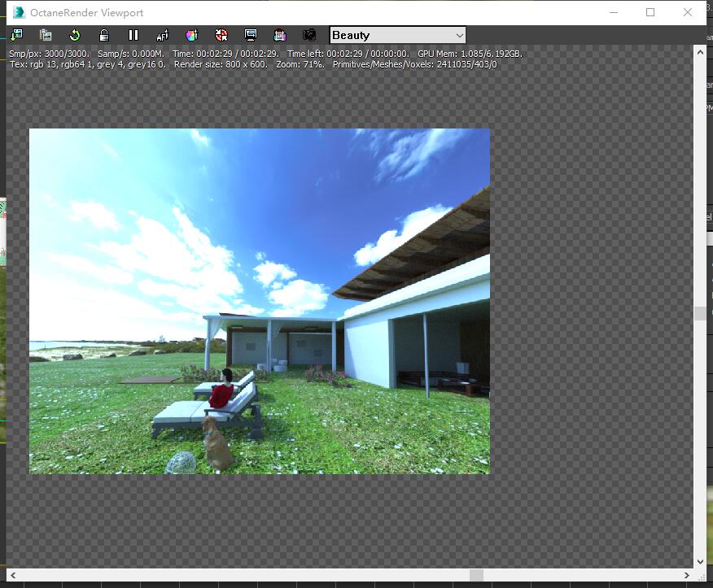This screenshot has height=588, width=713.
Task: Click the vertical scrollbar down arrow
Action: tap(700, 562)
